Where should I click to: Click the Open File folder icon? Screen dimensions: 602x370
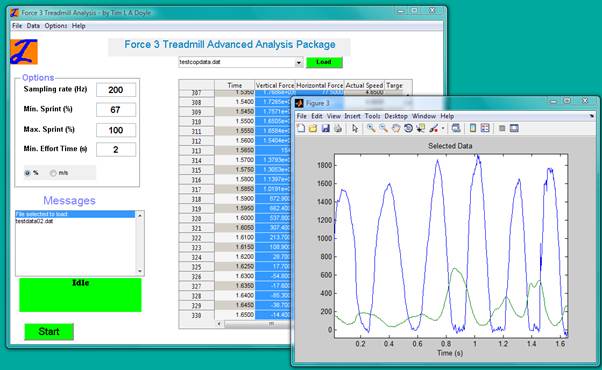313,128
